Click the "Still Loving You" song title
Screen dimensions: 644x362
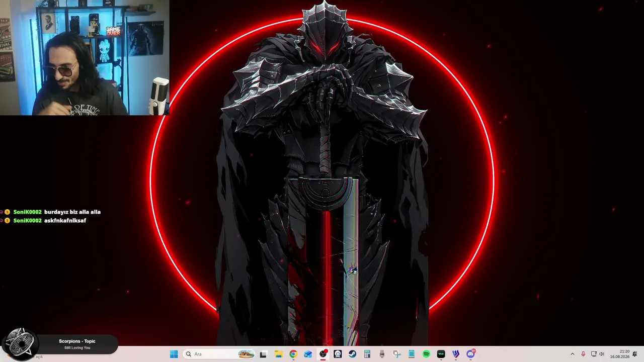coord(77,348)
